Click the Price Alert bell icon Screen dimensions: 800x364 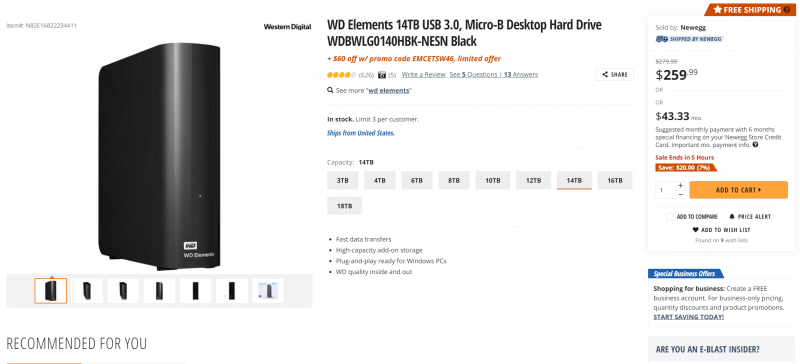coord(732,216)
